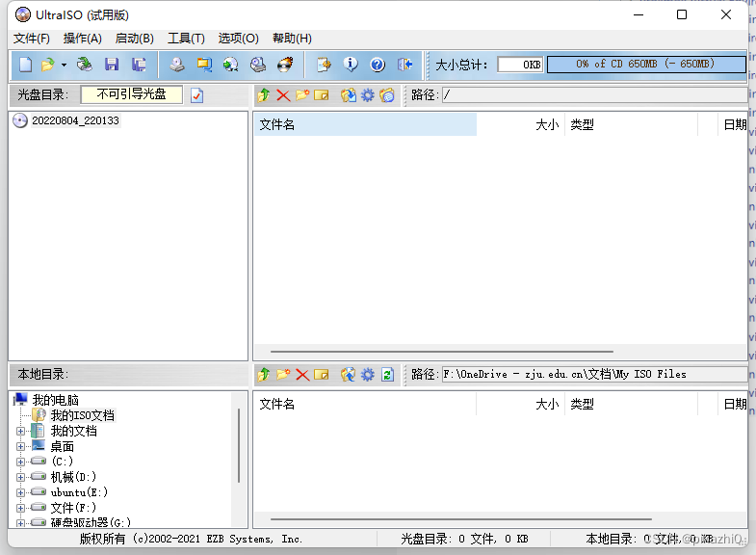Expand the 我的文档 tree node
Viewport: 756px width, 555px height.
click(x=20, y=431)
